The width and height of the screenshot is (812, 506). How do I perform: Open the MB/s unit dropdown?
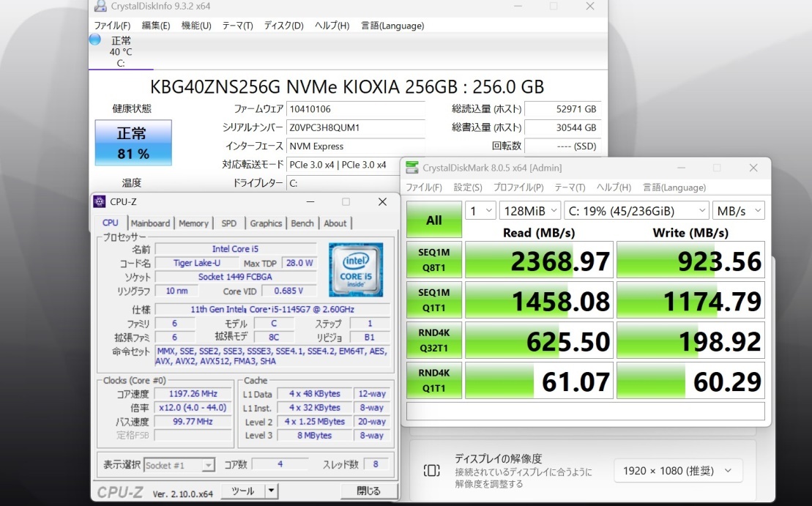739,211
